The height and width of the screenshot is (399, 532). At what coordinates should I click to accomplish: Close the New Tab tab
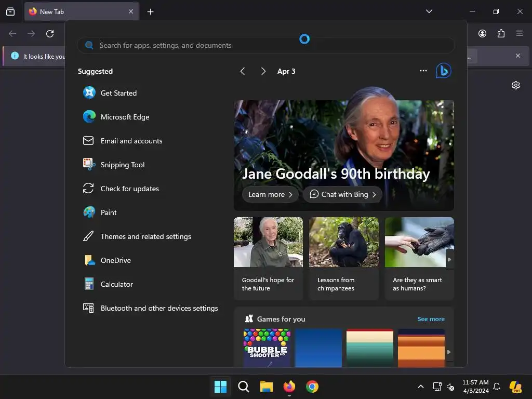coord(131,11)
